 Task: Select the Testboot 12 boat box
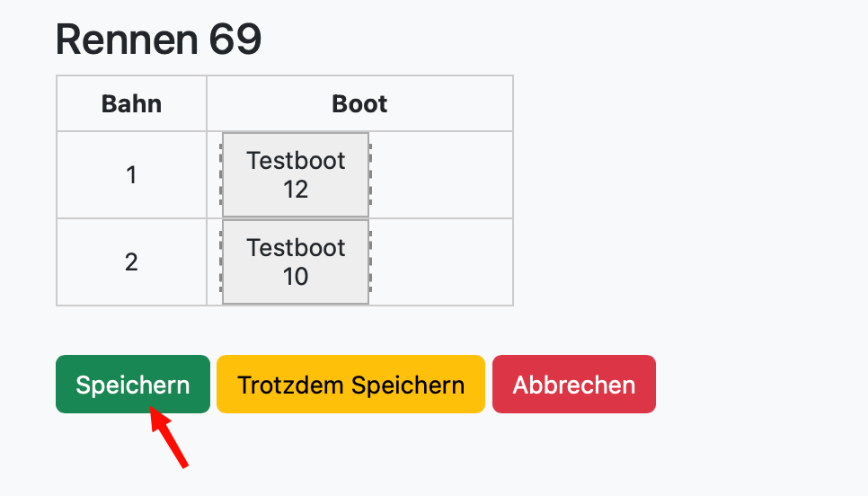coord(296,175)
